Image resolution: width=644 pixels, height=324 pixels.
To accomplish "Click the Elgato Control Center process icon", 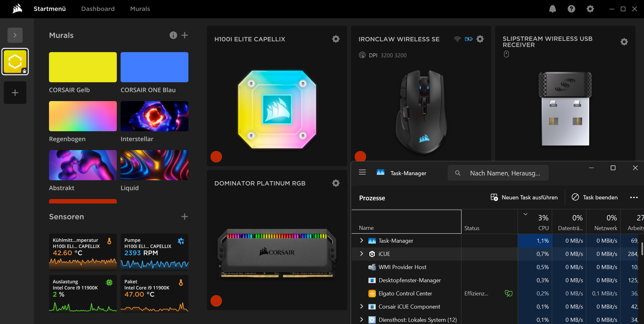I will [x=372, y=294].
